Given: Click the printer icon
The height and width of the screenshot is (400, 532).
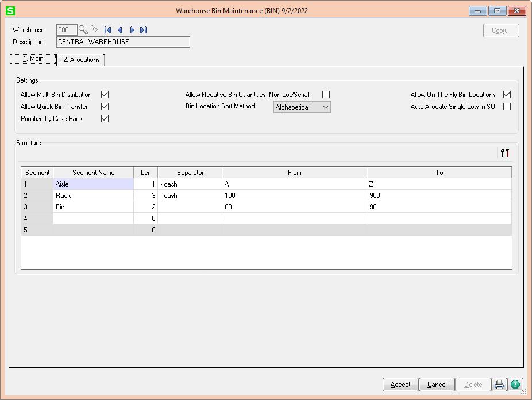Looking at the screenshot, I should (499, 385).
